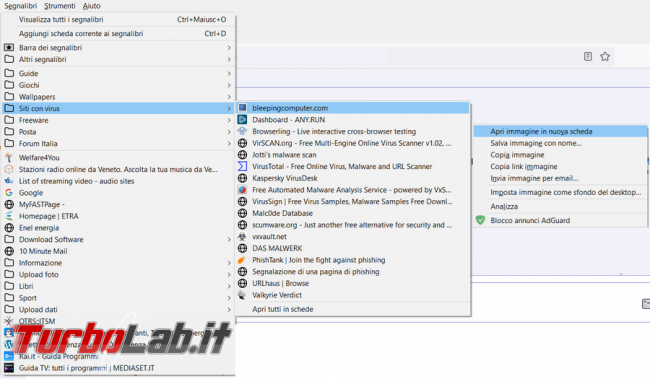
Task: Expand the Freeware folder arrow
Action: [x=229, y=120]
